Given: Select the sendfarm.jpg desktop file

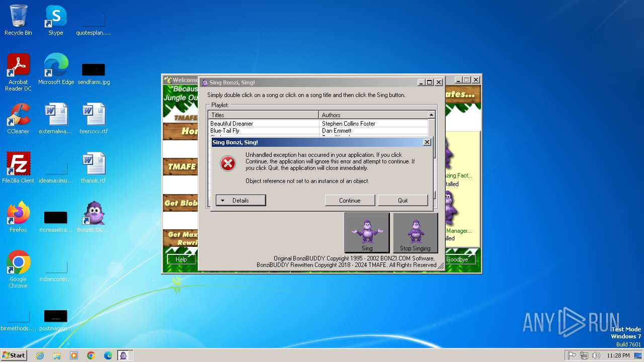Looking at the screenshot, I should point(94,73).
